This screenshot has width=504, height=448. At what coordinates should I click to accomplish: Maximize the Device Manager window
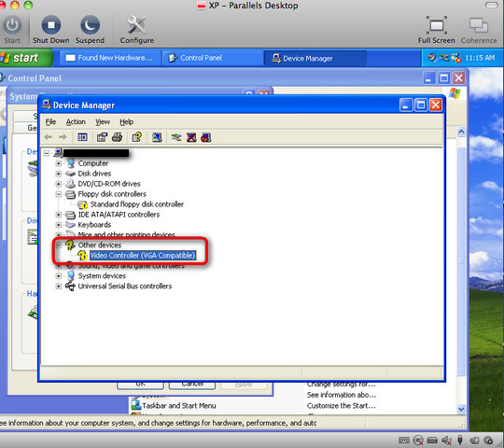click(x=421, y=105)
